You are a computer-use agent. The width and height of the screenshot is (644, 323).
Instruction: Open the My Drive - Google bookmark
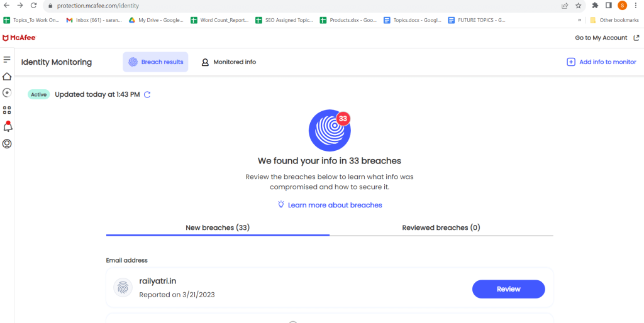pyautogui.click(x=157, y=19)
